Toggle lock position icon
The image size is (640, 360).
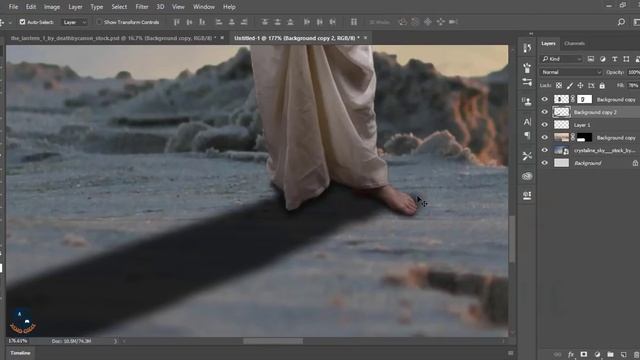point(580,86)
